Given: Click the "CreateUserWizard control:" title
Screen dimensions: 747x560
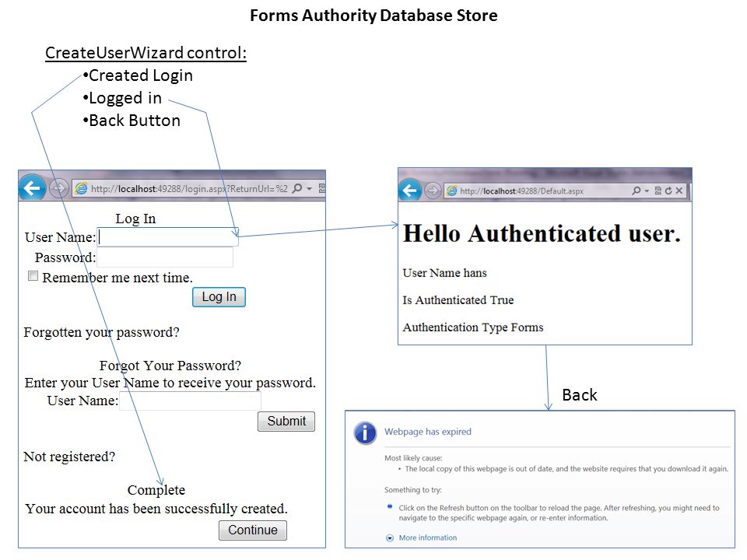Looking at the screenshot, I should point(146,52).
